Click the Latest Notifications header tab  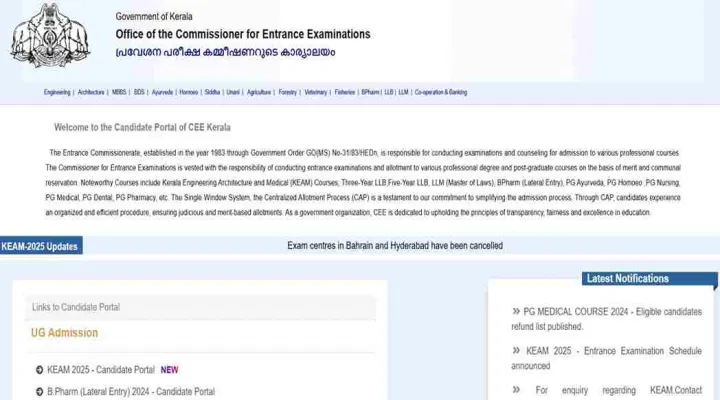tap(649, 279)
